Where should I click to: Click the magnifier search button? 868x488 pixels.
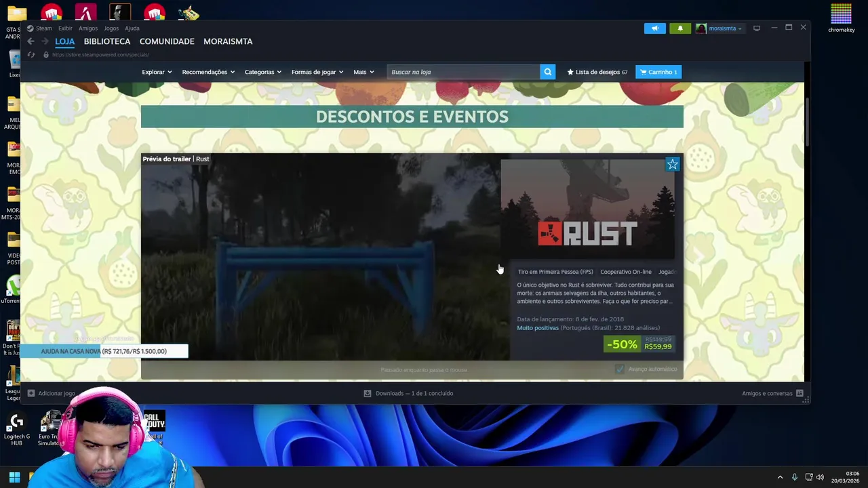point(547,72)
